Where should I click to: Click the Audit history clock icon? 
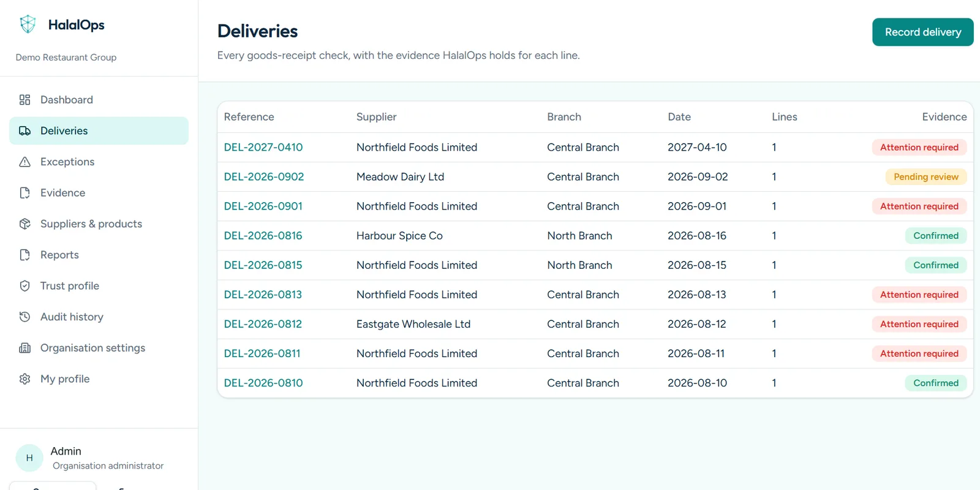coord(24,317)
